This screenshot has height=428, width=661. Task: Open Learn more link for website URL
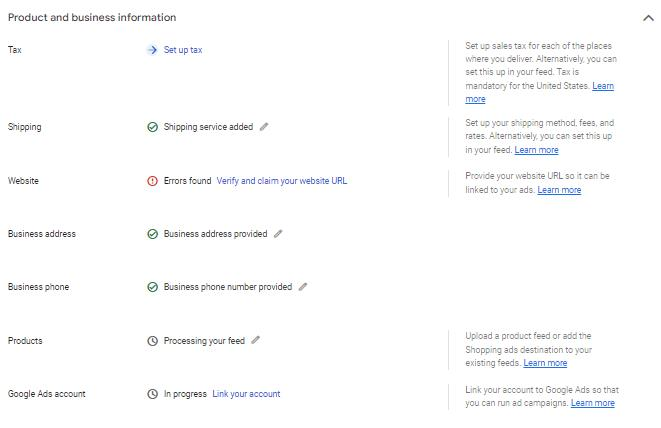(x=559, y=190)
